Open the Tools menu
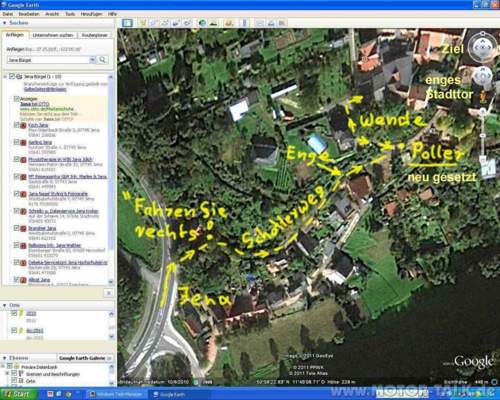This screenshot has width=500, height=400. 70,14
